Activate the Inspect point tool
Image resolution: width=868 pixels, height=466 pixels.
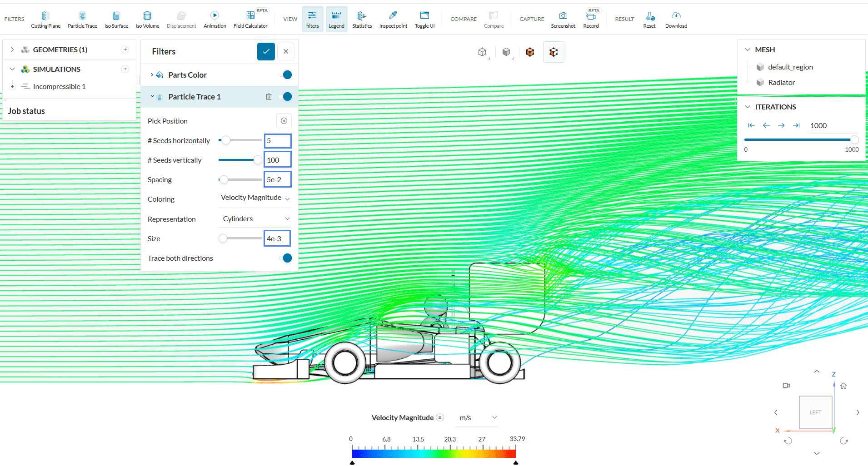pyautogui.click(x=393, y=20)
